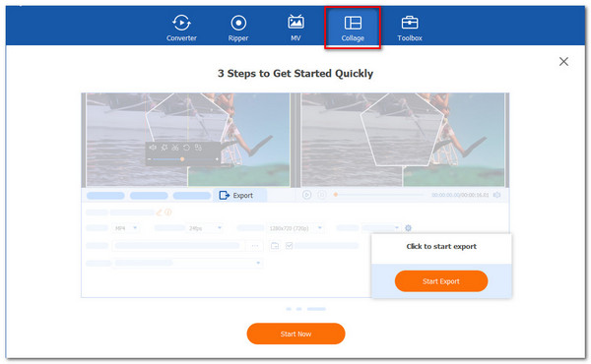Click the orange info icon

[x=168, y=212]
